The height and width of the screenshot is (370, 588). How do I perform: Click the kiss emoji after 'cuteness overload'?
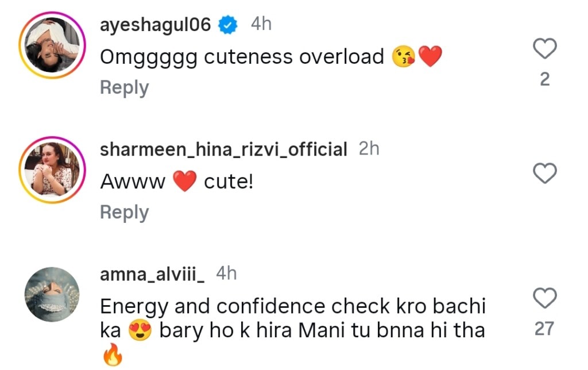(x=404, y=57)
